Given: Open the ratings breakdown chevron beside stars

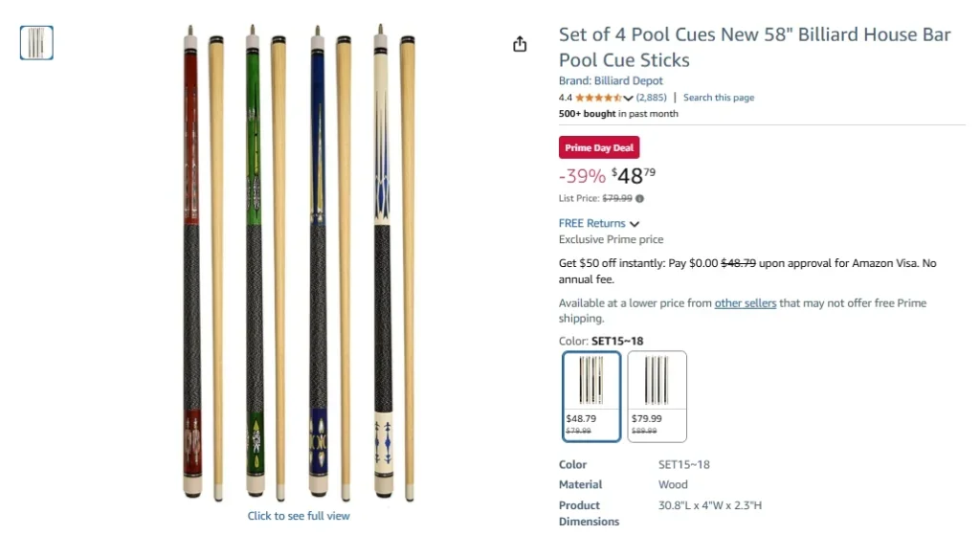Looking at the screenshot, I should pos(629,98).
